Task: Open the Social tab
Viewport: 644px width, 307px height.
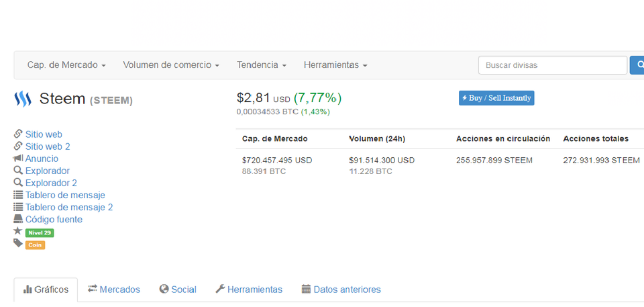Action: [178, 290]
